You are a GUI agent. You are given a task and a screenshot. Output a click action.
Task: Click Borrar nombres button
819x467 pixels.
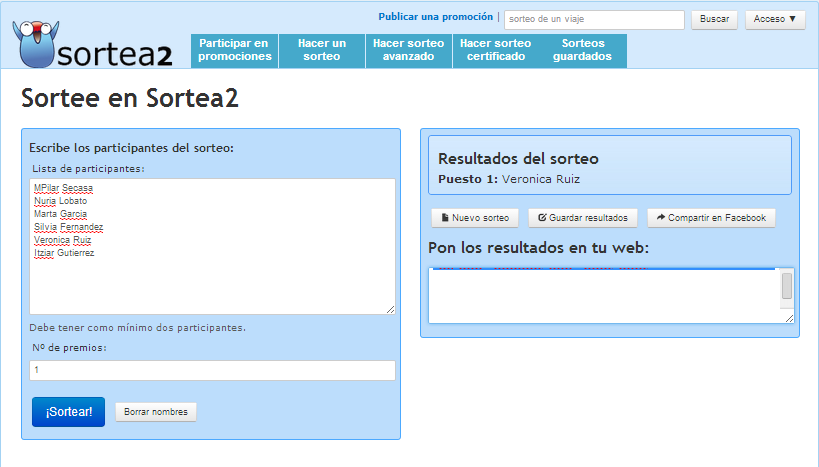click(156, 412)
